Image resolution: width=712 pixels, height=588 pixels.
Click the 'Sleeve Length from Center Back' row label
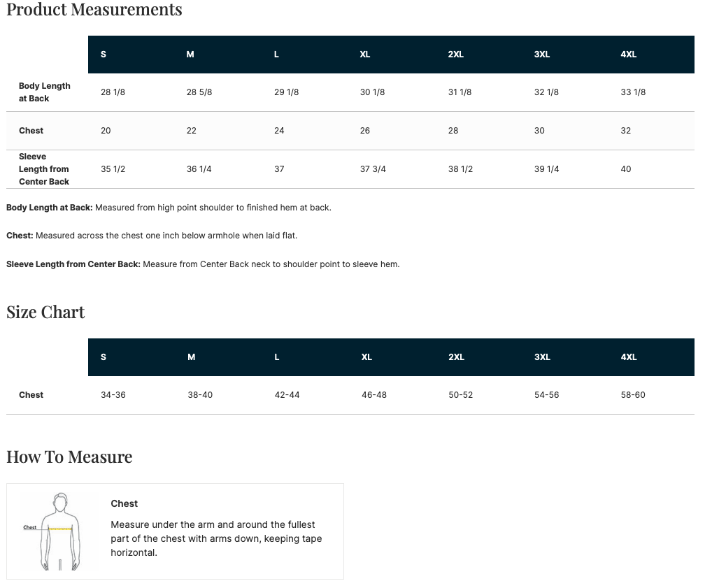tap(44, 169)
